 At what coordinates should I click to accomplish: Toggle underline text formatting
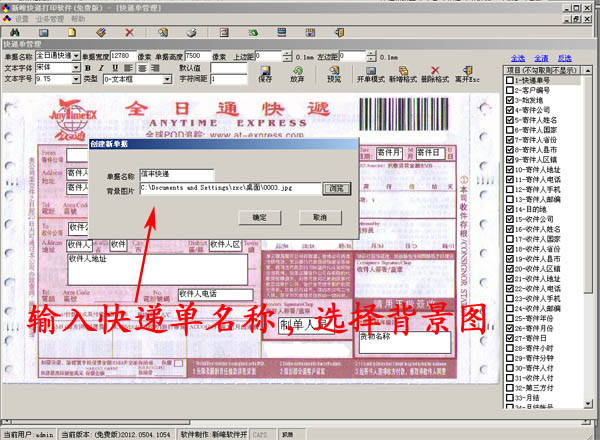(x=115, y=68)
